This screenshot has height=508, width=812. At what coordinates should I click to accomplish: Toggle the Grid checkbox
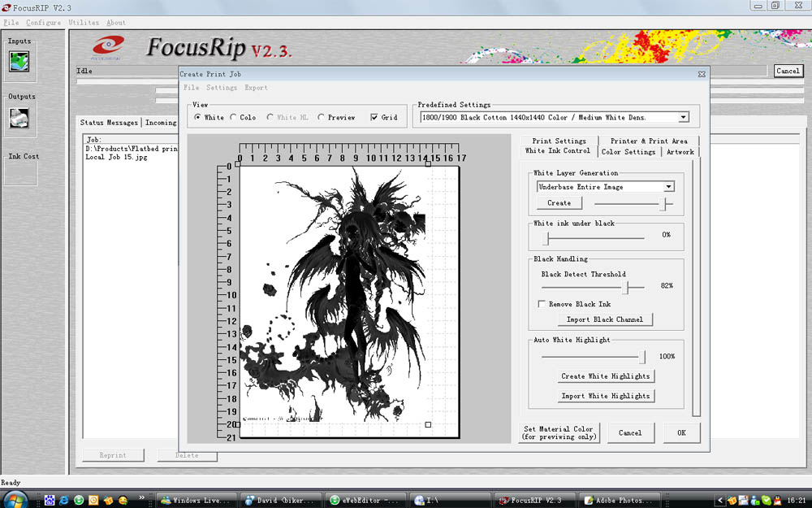click(374, 117)
